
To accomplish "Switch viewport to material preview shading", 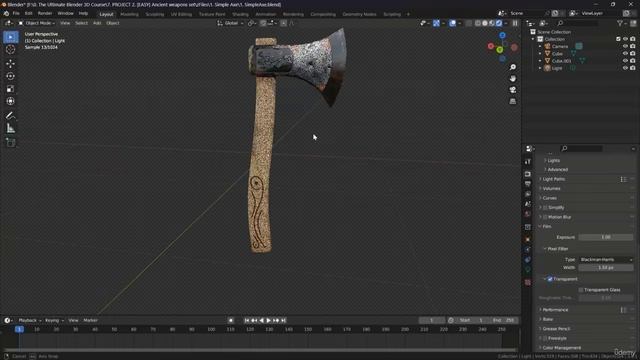I will coord(492,23).
